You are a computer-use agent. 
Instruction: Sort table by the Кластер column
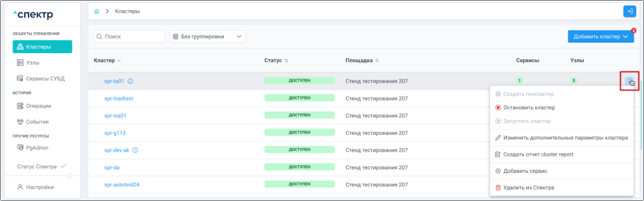pyautogui.click(x=119, y=61)
